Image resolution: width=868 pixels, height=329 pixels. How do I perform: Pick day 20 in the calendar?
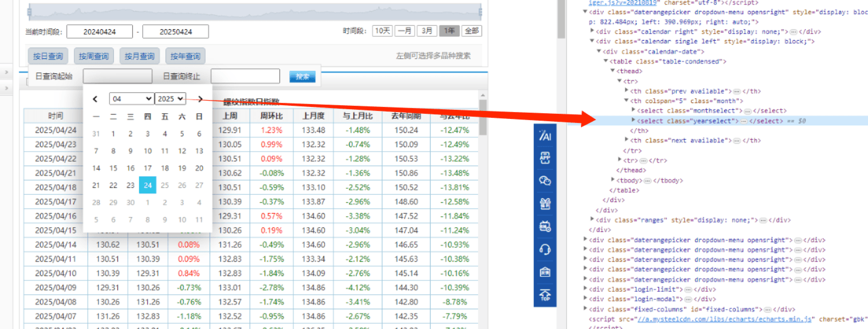pos(199,168)
